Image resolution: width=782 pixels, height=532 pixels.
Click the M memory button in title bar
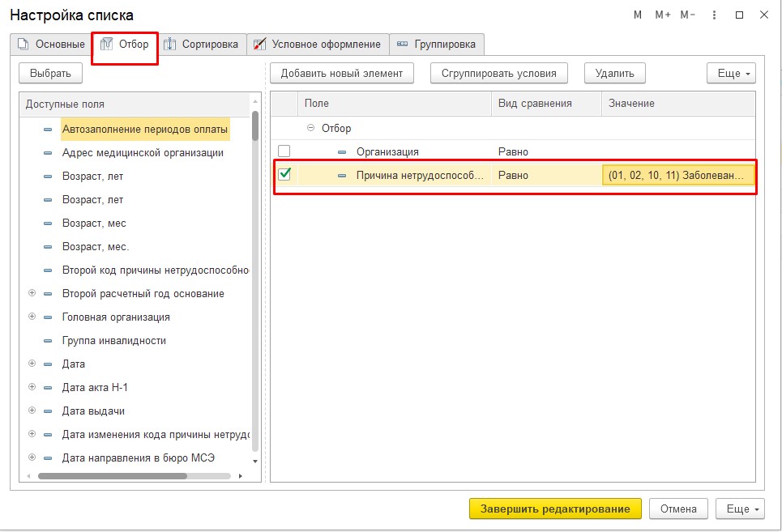[x=638, y=15]
